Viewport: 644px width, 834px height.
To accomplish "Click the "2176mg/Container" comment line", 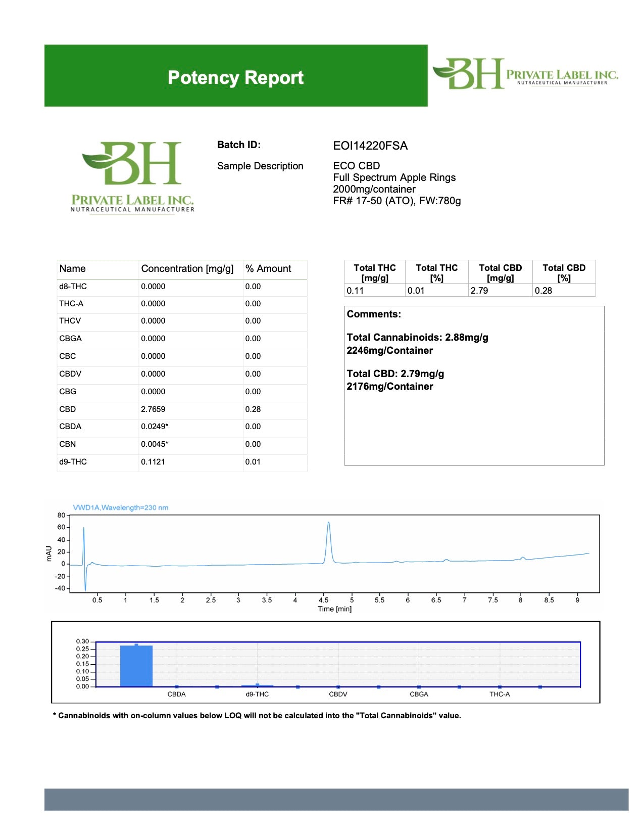I will pyautogui.click(x=389, y=386).
